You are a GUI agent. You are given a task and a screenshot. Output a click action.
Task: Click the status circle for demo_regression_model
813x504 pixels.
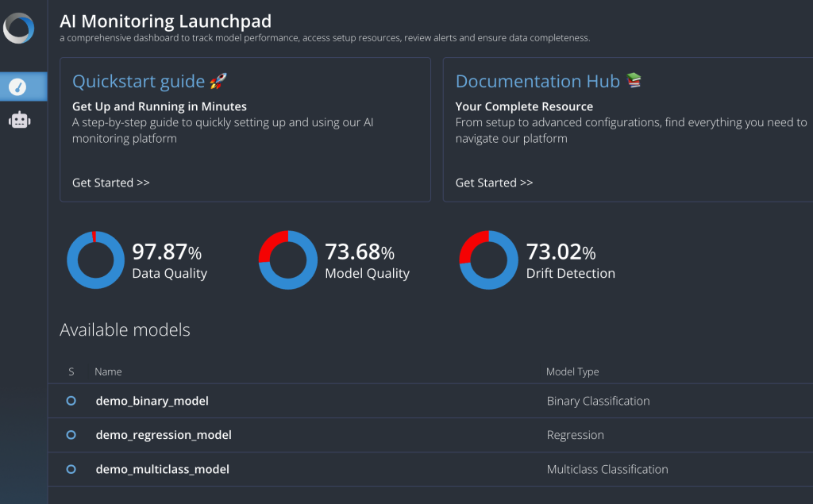(71, 435)
